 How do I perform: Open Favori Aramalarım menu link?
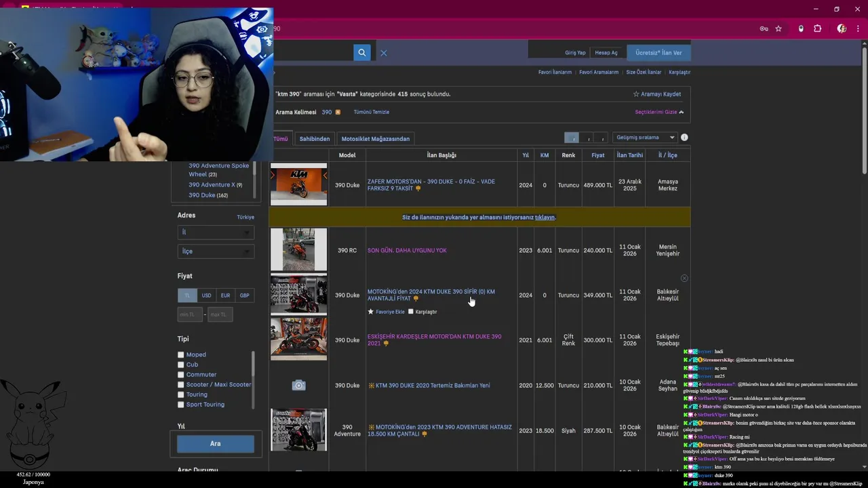click(599, 73)
